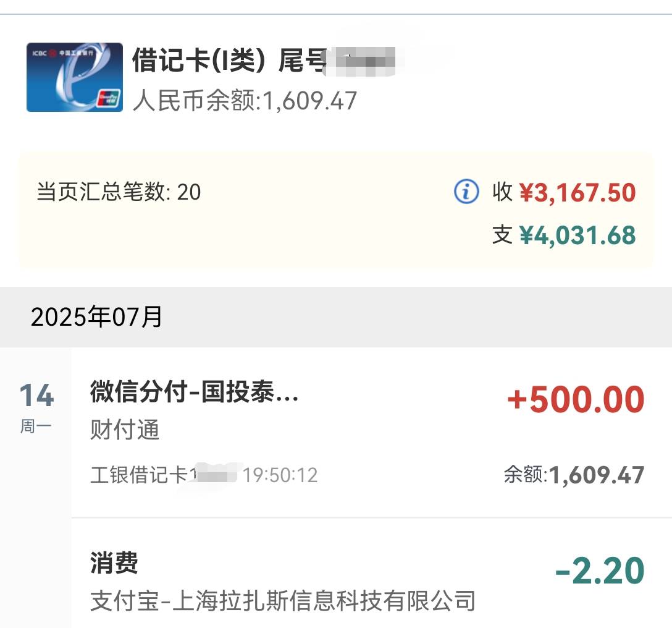
Task: Tap the 支 expense label
Action: [502, 235]
